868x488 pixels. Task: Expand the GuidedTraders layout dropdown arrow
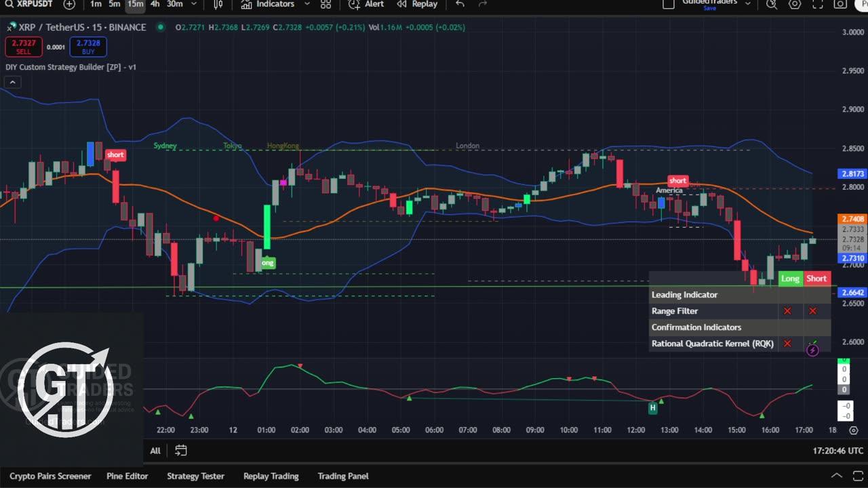[749, 4]
